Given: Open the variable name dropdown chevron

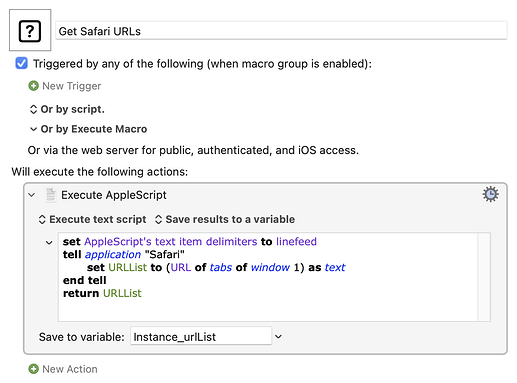Looking at the screenshot, I should point(278,337).
